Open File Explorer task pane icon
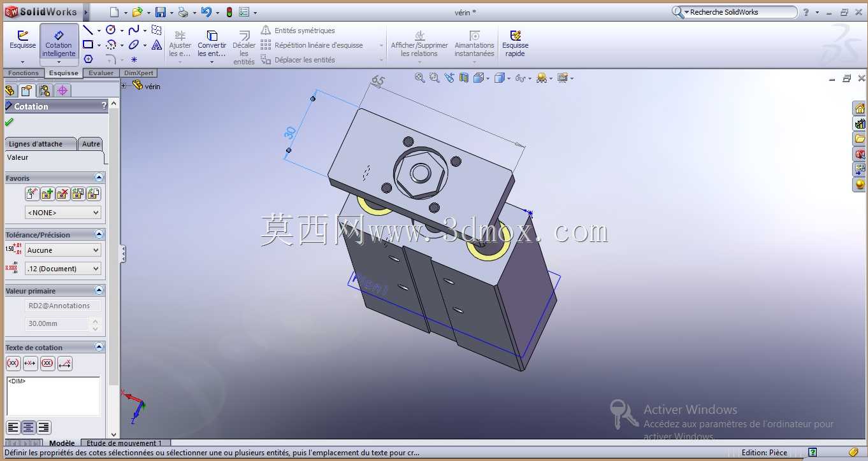 [x=860, y=139]
